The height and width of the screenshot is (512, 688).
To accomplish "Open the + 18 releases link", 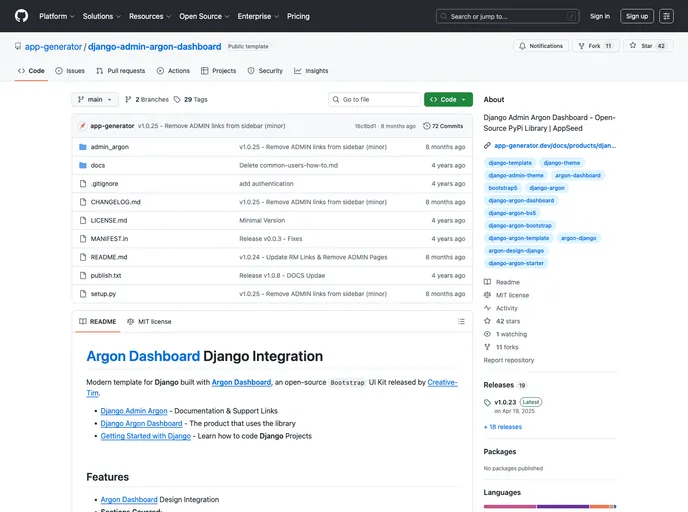I will click(x=503, y=427).
